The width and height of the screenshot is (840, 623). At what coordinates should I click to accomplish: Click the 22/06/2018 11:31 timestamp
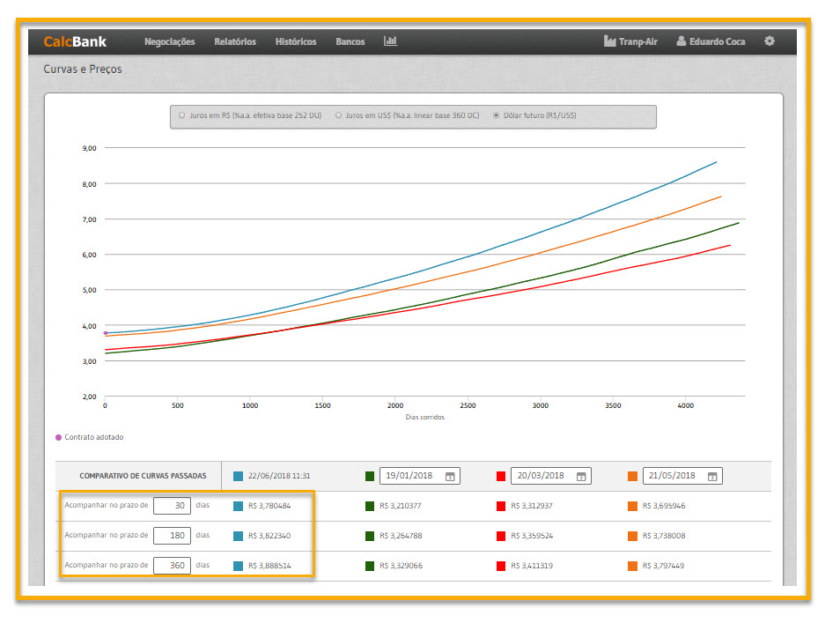tap(279, 476)
